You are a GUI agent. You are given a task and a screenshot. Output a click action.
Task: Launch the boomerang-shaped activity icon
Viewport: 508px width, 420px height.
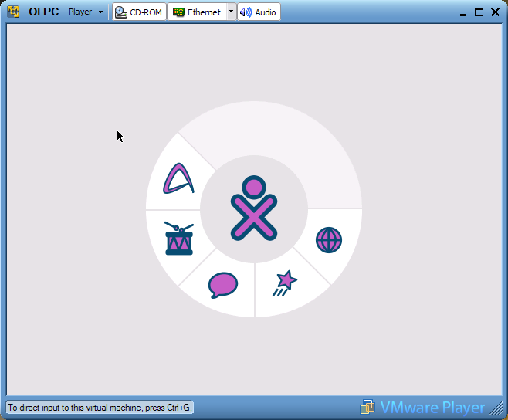(178, 178)
